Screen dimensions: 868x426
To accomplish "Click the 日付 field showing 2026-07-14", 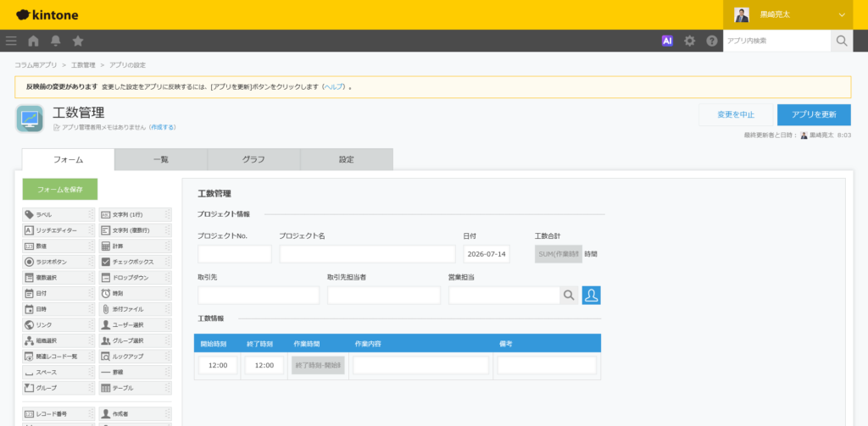I will pyautogui.click(x=487, y=254).
